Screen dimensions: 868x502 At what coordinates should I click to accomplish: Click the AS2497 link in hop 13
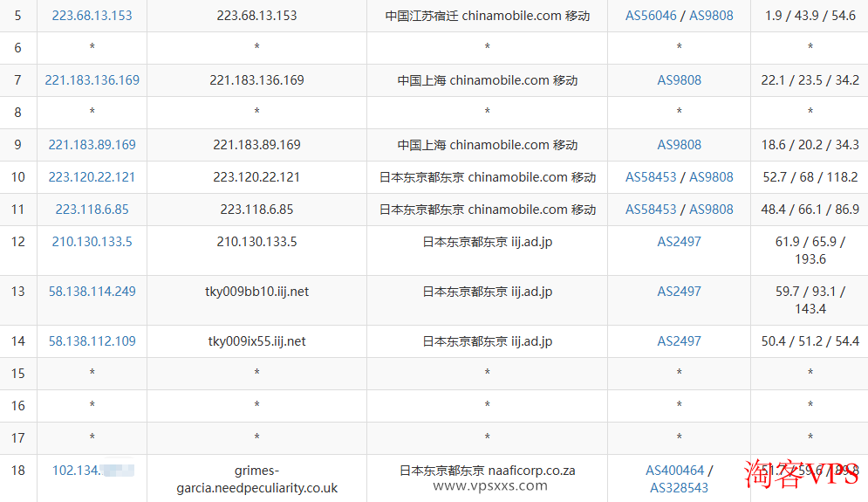coord(679,292)
